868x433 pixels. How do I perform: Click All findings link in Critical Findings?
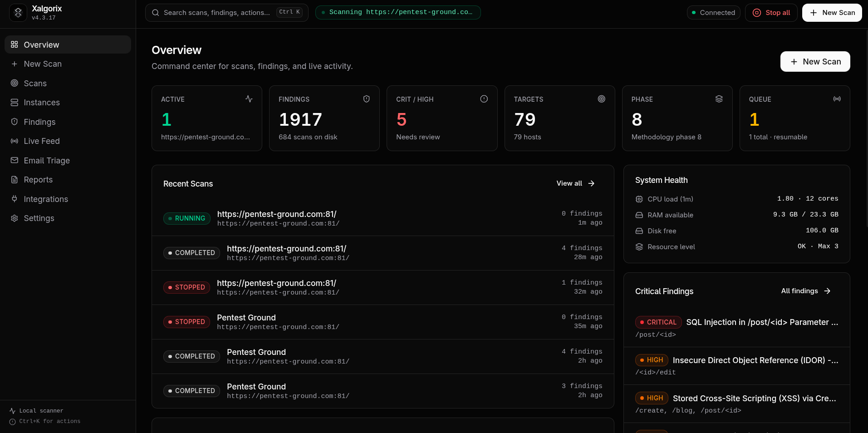coord(806,291)
